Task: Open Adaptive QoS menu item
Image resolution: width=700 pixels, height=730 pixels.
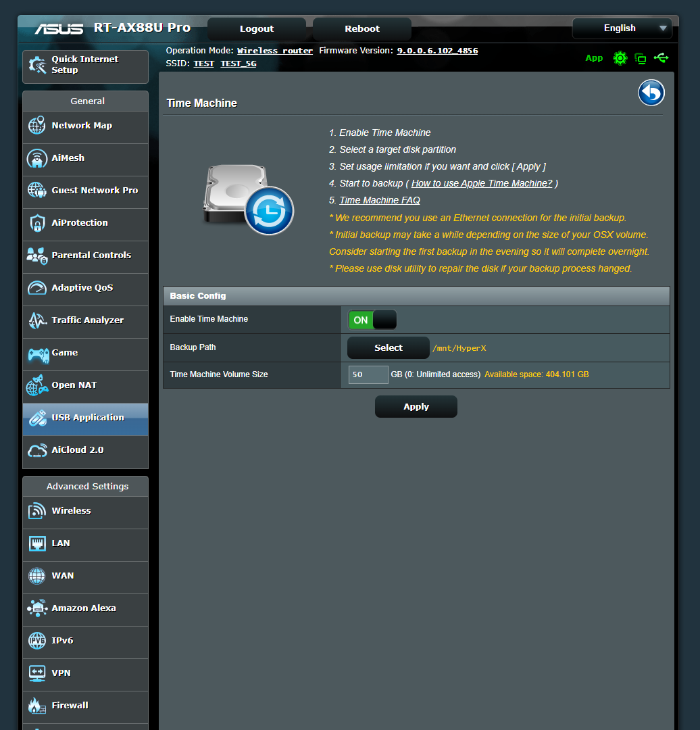Action: [86, 288]
